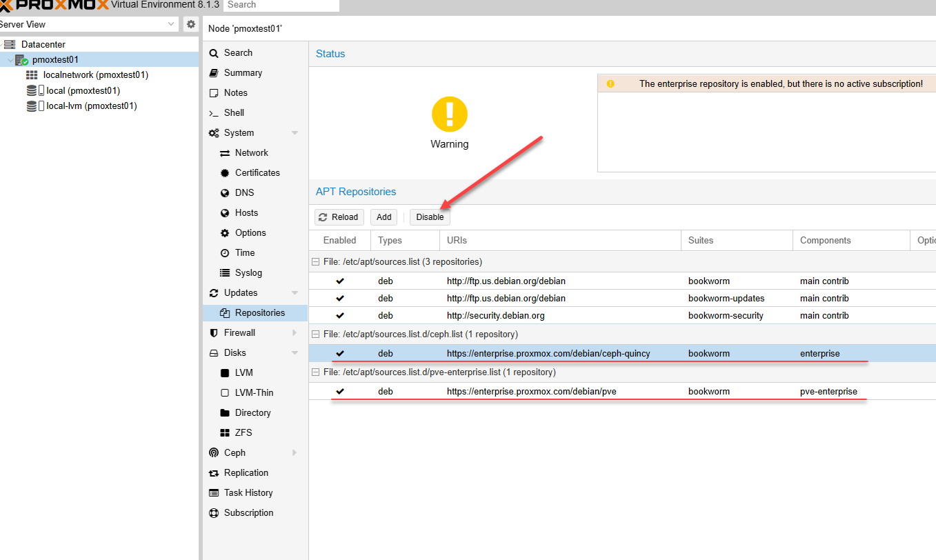Click enabled checkmark for ceph-quincy repository
This screenshot has width=936, height=560.
(340, 354)
